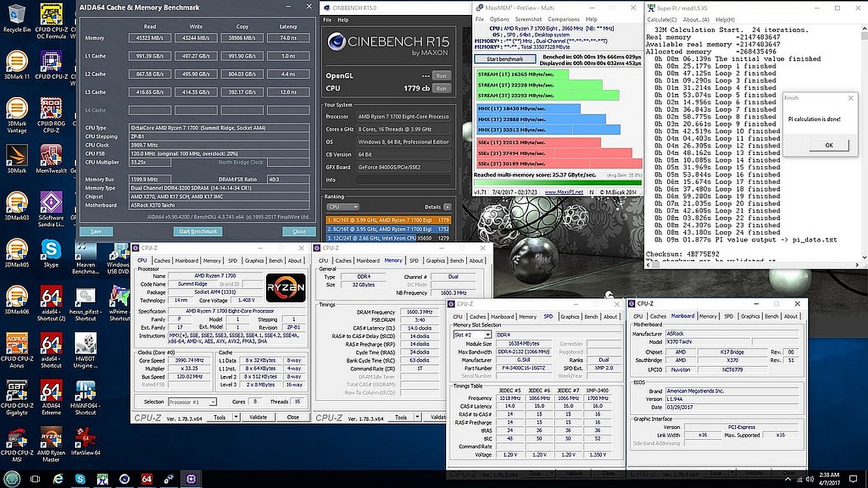This screenshot has width=868, height=488.
Task: Launch SiSoftware Sandra desktop shortcut
Action: (x=51, y=209)
